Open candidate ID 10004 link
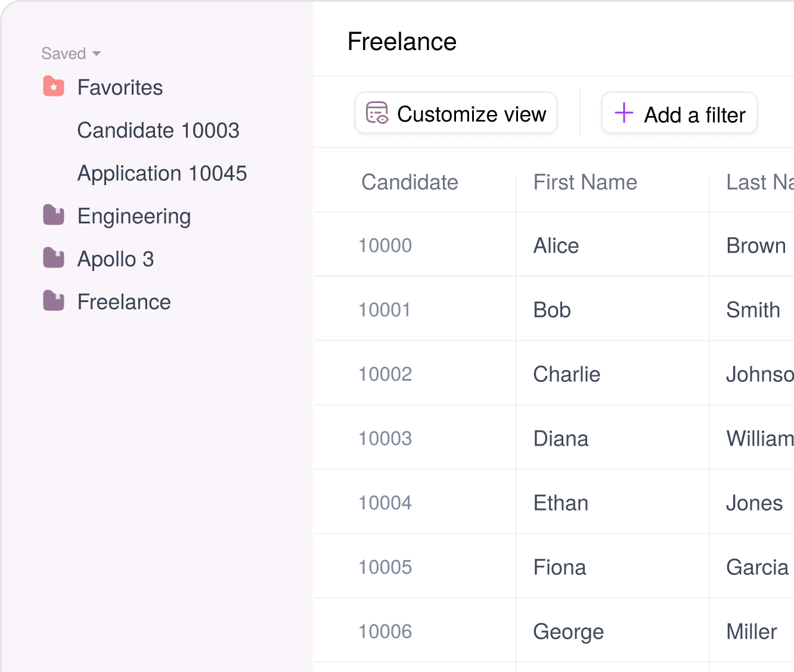The image size is (794, 672). coord(385,503)
